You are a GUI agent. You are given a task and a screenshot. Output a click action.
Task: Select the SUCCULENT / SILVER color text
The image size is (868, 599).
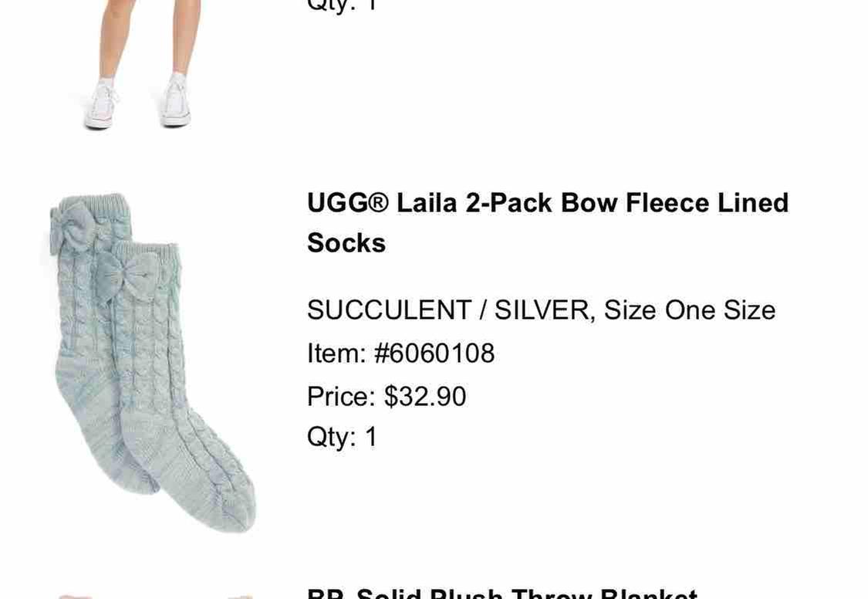tap(448, 310)
